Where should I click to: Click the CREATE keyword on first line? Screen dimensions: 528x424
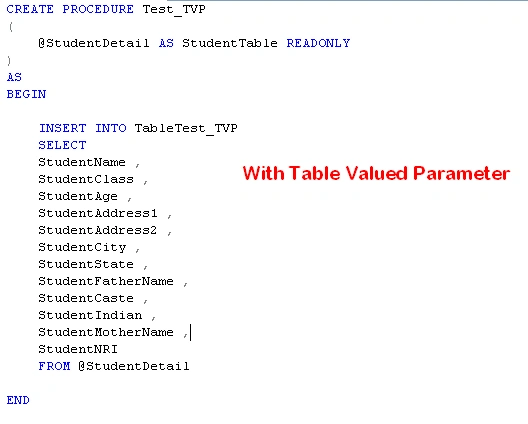[x=30, y=9]
